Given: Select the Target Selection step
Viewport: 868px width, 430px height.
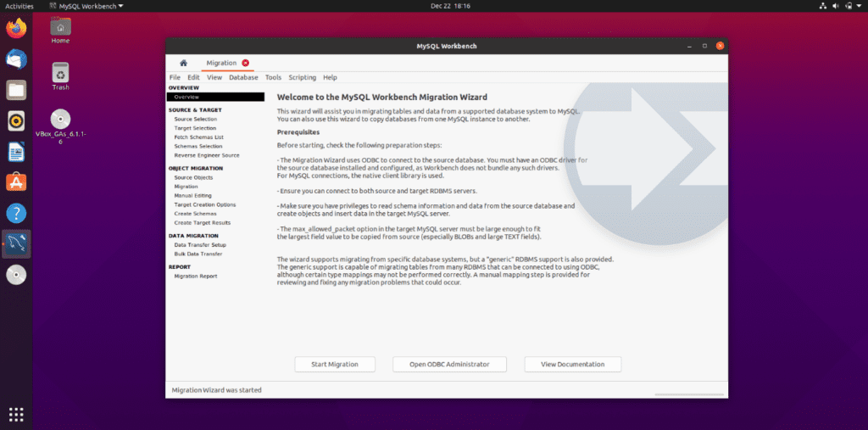Looking at the screenshot, I should point(195,128).
